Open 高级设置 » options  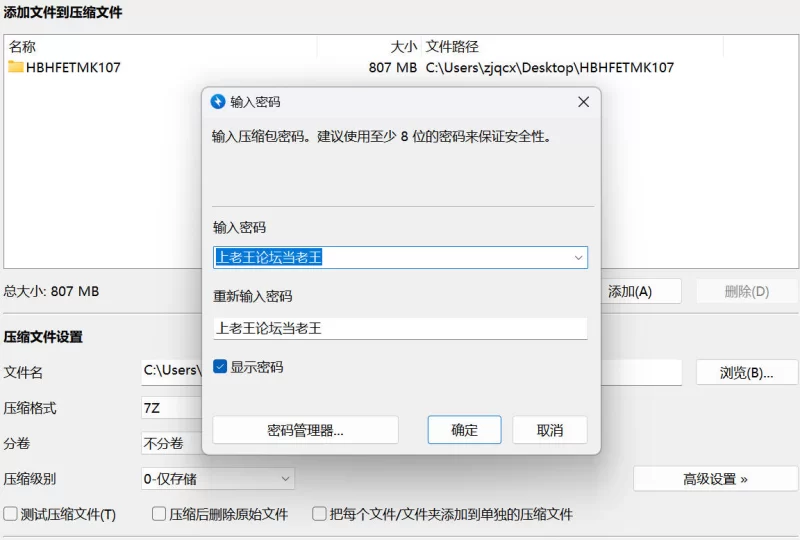[715, 479]
